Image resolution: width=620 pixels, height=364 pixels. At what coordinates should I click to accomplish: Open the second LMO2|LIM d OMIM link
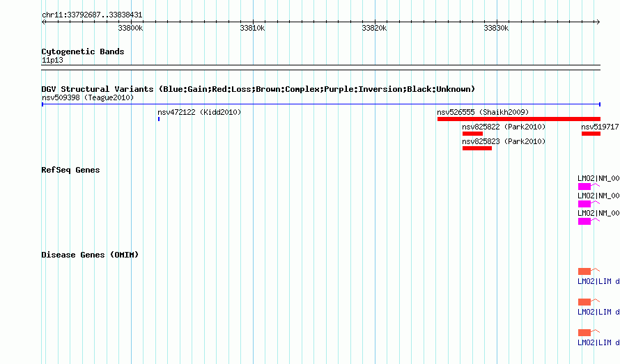pos(598,312)
